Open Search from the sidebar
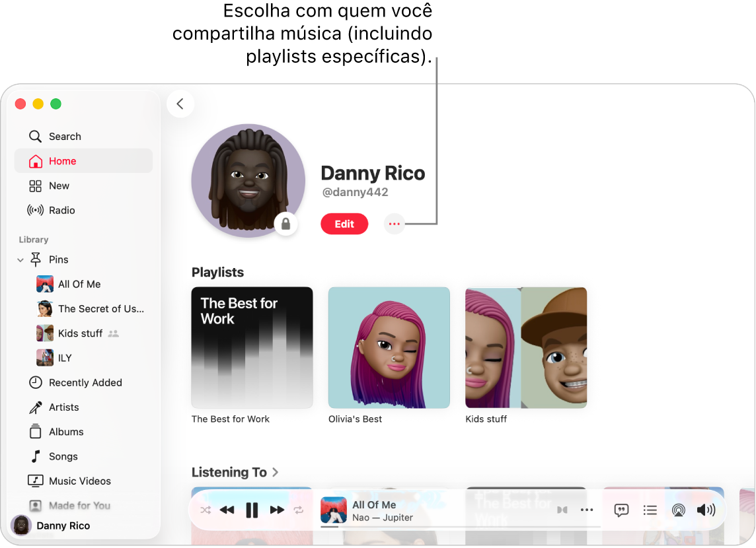Screen dimensions: 756x548 point(64,136)
